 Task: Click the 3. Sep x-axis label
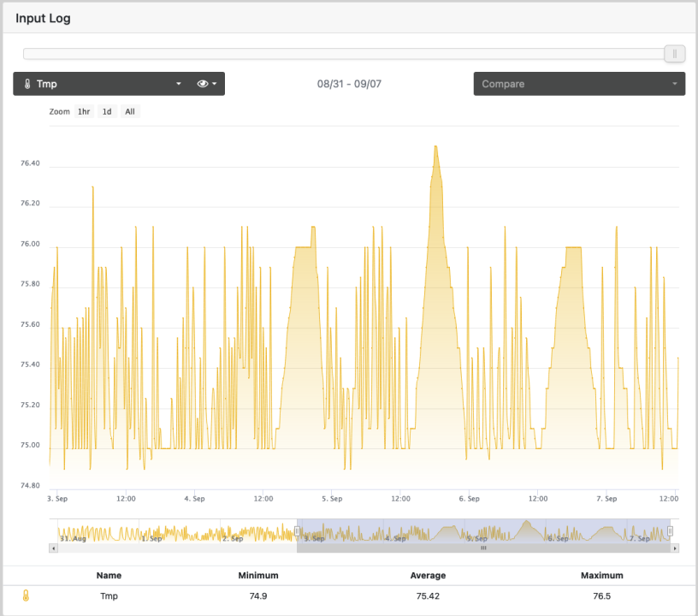coord(57,499)
